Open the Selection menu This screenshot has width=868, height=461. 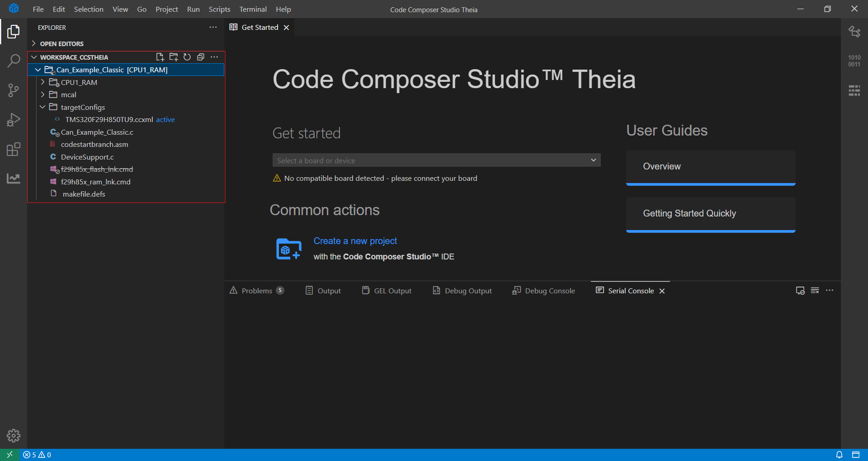click(89, 9)
